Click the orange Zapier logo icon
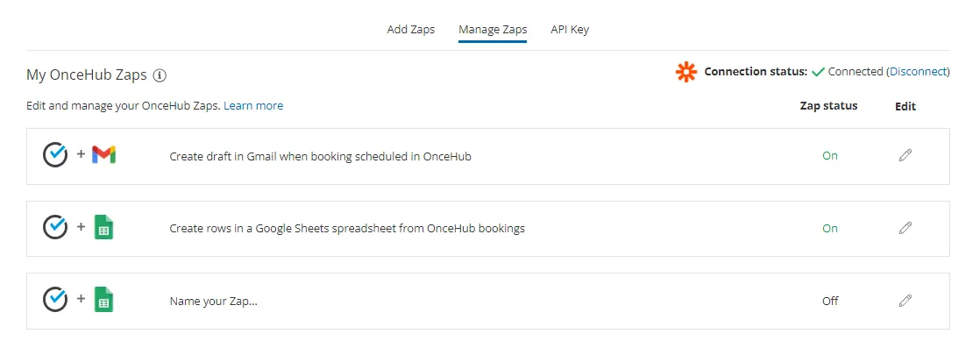The width and height of the screenshot is (980, 341). point(686,72)
